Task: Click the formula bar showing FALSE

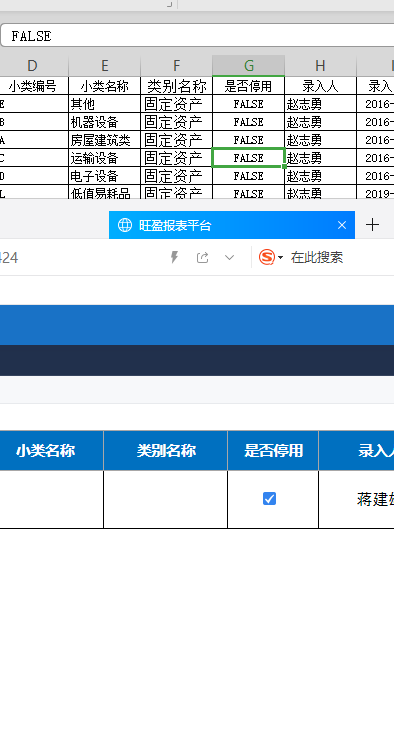Action: [197, 36]
